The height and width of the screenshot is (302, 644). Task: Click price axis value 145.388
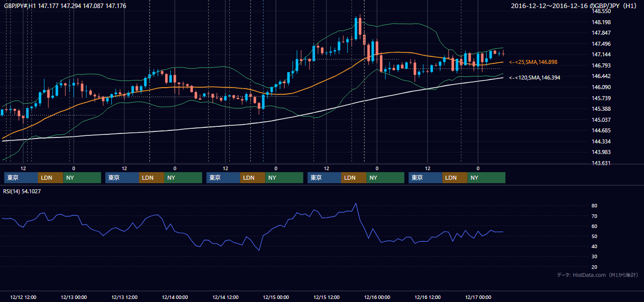[x=601, y=109]
